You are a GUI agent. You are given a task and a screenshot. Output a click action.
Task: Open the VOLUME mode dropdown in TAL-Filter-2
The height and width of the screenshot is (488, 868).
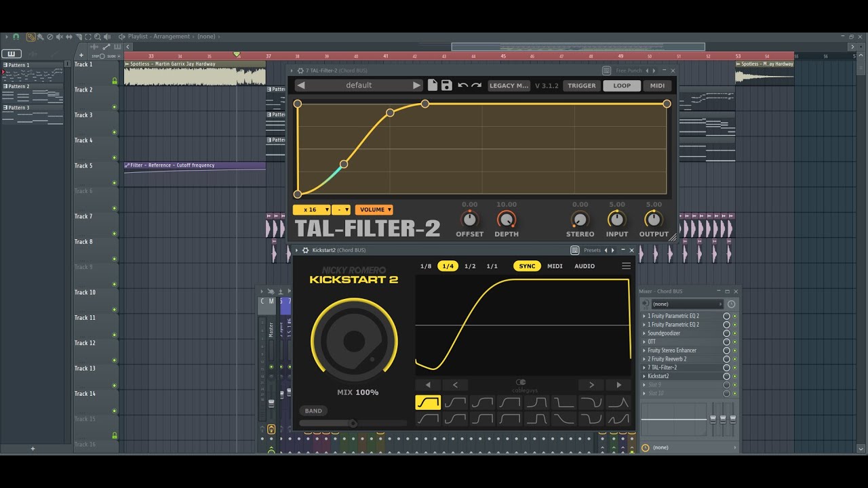coord(374,210)
